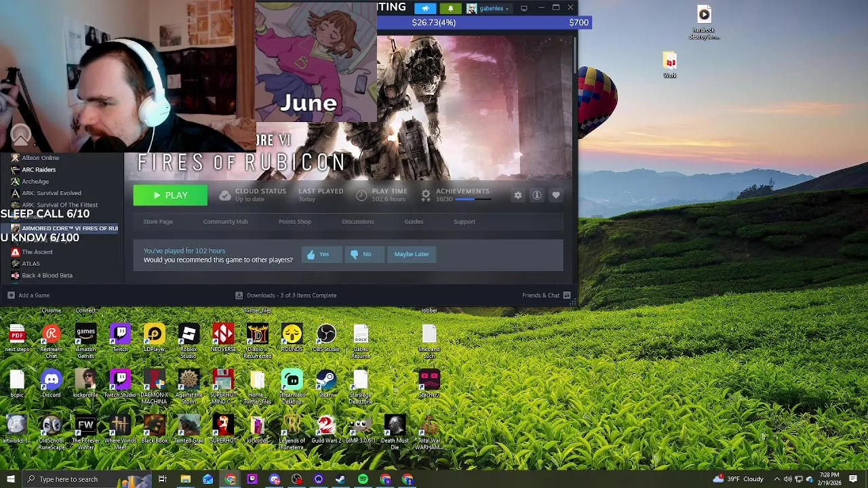Image resolution: width=868 pixels, height=488 pixels.
Task: Select the Streamlabs Desktop icon
Action: click(292, 387)
